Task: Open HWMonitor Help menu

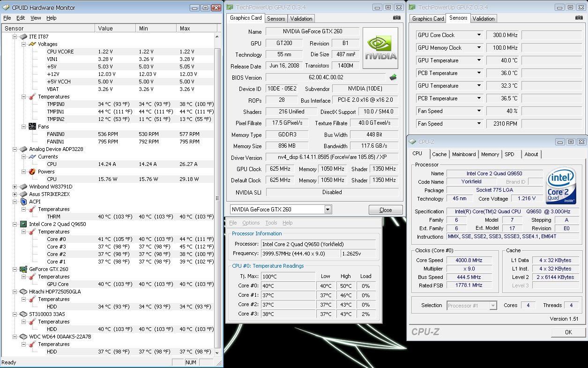Action: [x=52, y=18]
